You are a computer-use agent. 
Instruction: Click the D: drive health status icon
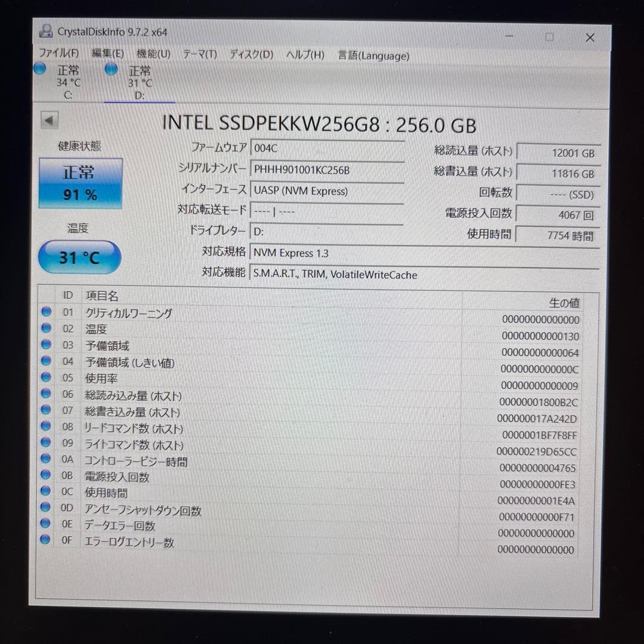(111, 69)
